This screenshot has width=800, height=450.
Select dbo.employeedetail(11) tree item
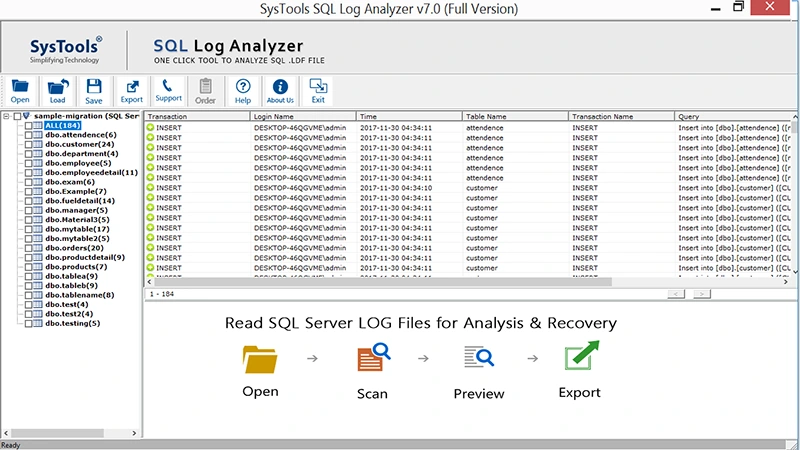(91, 172)
